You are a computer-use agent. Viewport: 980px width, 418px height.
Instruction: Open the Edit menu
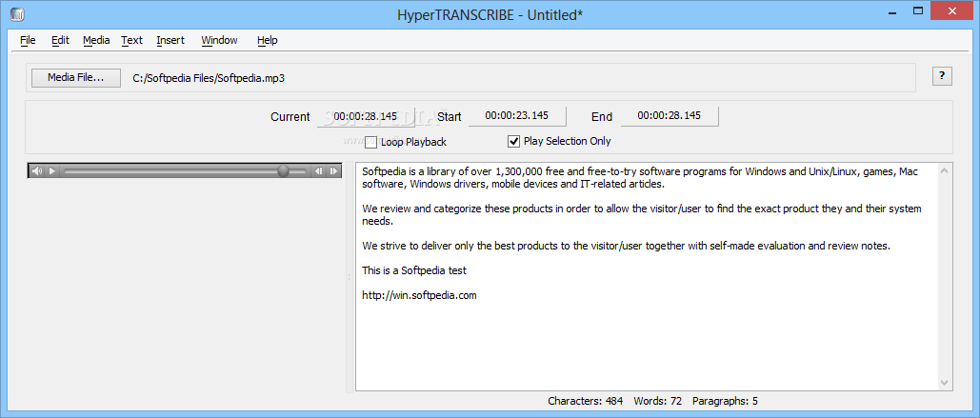[60, 40]
